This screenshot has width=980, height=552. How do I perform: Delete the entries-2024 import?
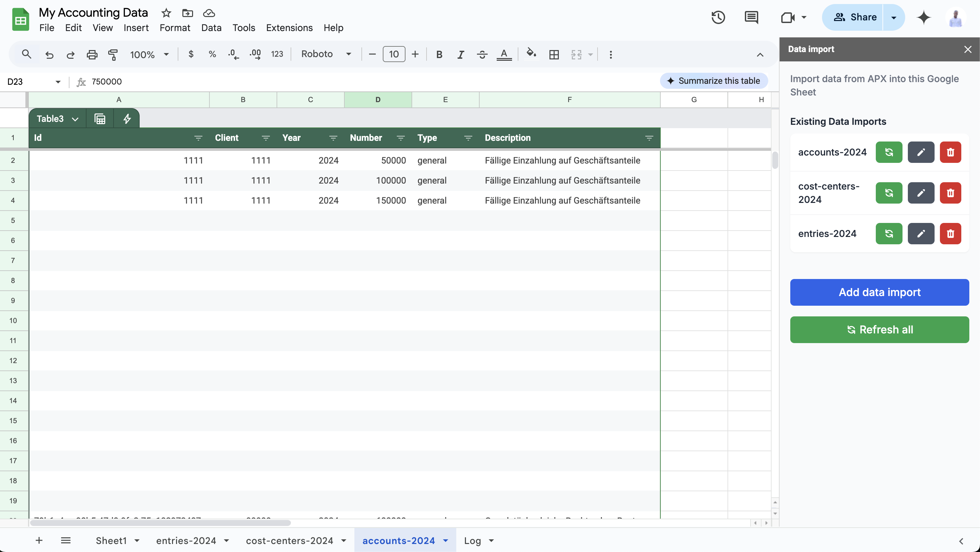pyautogui.click(x=950, y=233)
